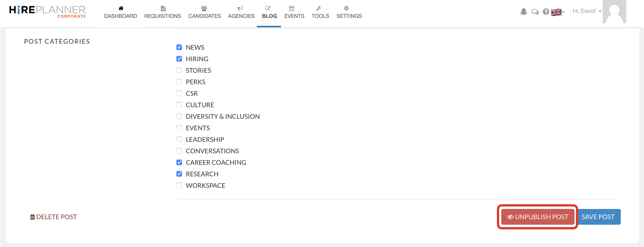Viewport: 644px width, 247px height.
Task: Open the language flag dropdown
Action: click(557, 11)
